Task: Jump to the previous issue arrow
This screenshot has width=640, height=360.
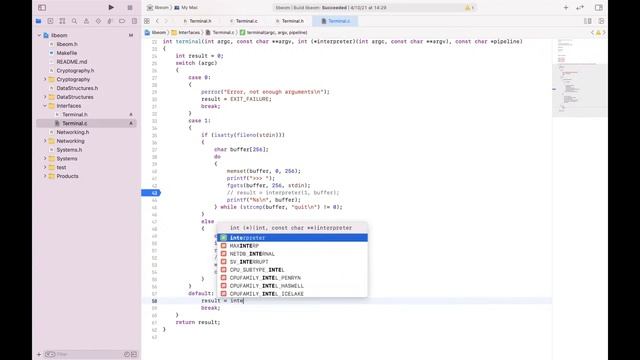Action: click(592, 32)
